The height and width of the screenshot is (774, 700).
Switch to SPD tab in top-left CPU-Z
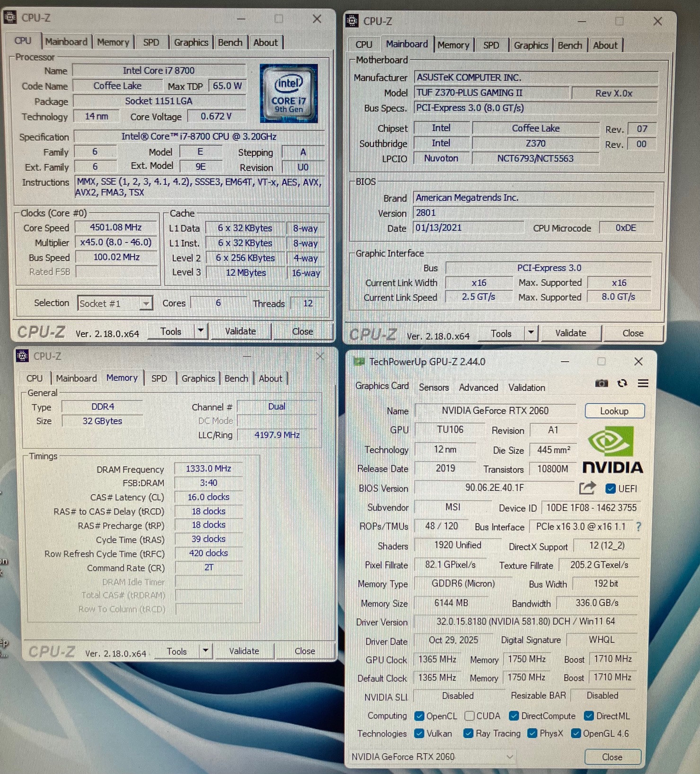pyautogui.click(x=151, y=42)
